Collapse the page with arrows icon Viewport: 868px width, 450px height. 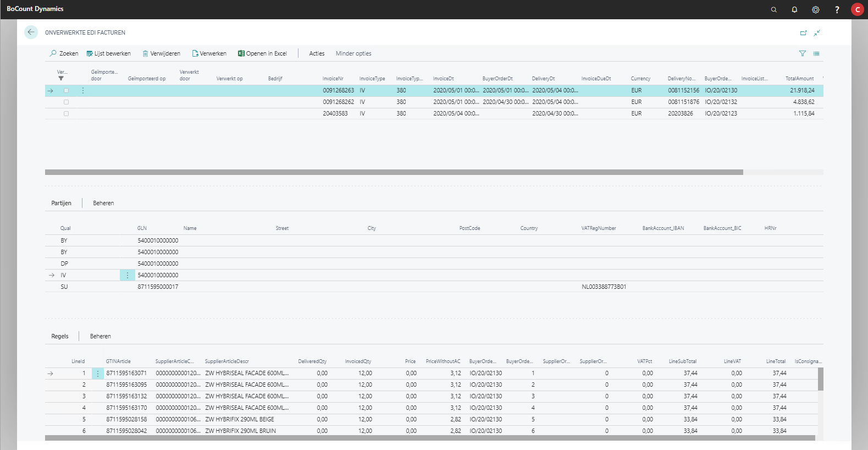click(x=817, y=33)
